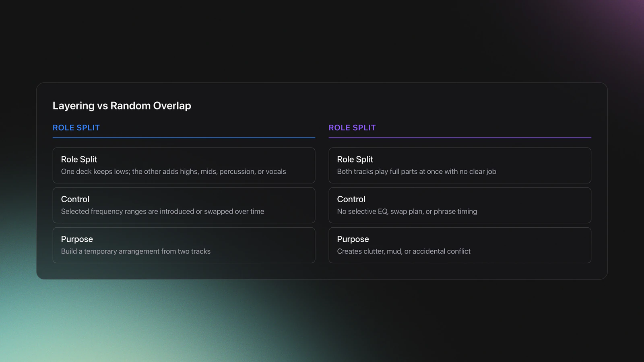
Task: Click the 'Layering vs Random Overlap' title
Action: point(122,106)
